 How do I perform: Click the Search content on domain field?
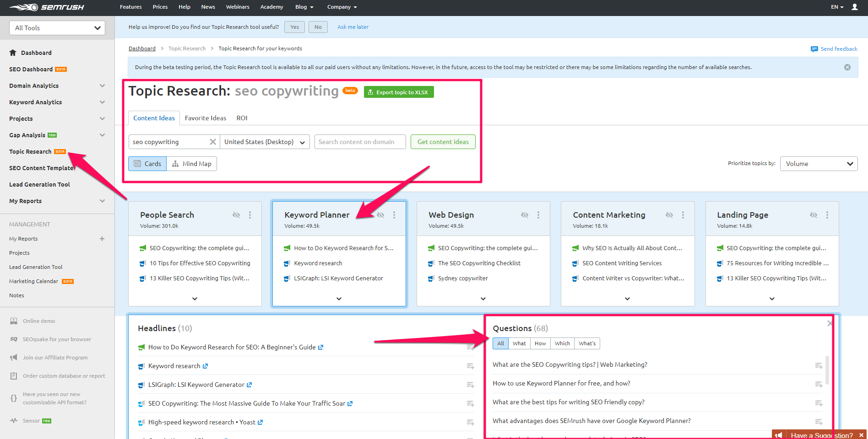360,142
